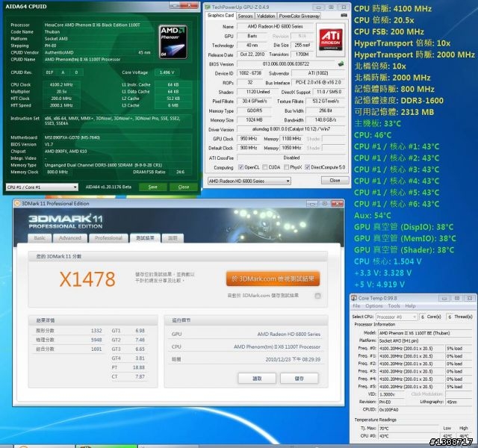Screen dimensions: 478x448
Task: Click the AIDA64 v1.20.1176 Beta label
Action: coord(108,187)
